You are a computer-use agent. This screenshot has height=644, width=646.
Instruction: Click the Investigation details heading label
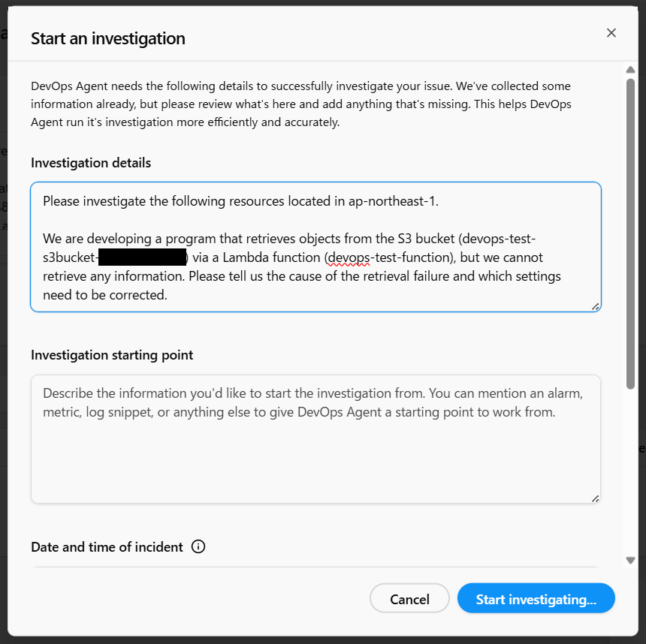(91, 163)
